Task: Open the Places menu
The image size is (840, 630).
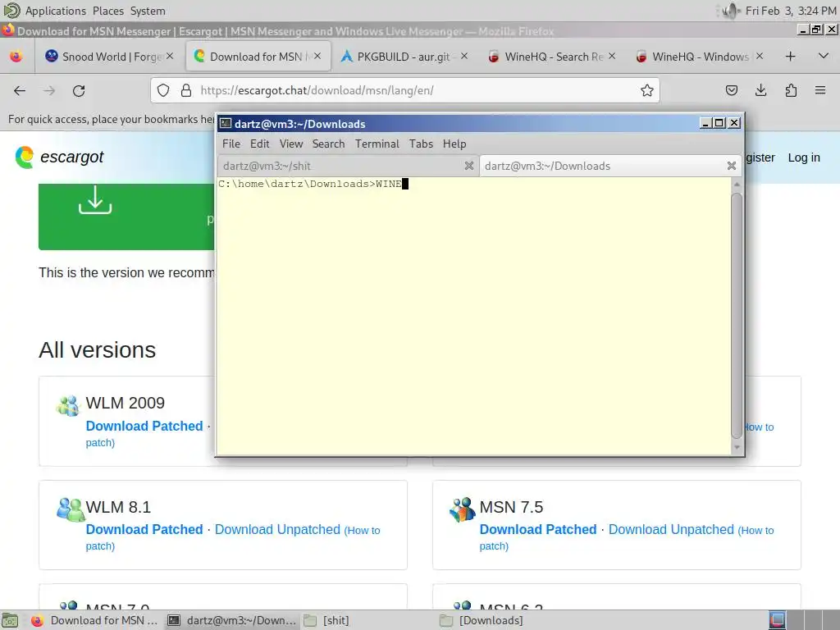Action: pyautogui.click(x=107, y=11)
